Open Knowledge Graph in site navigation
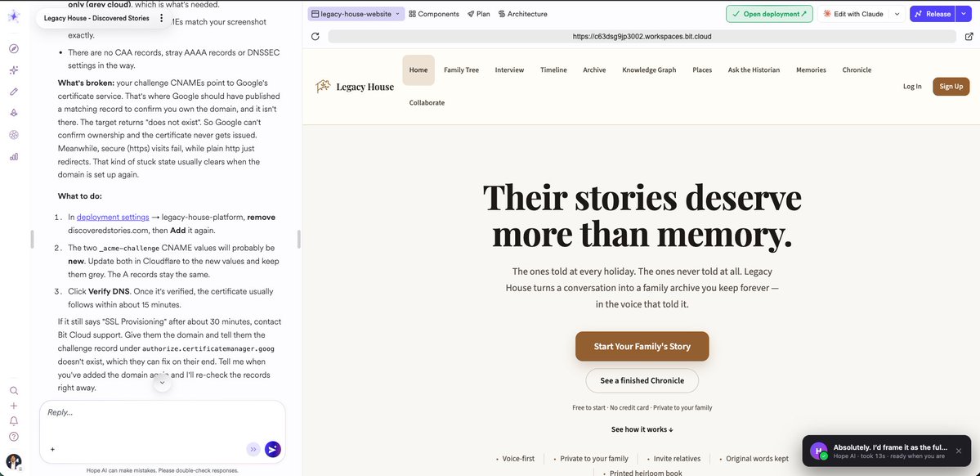 (649, 70)
